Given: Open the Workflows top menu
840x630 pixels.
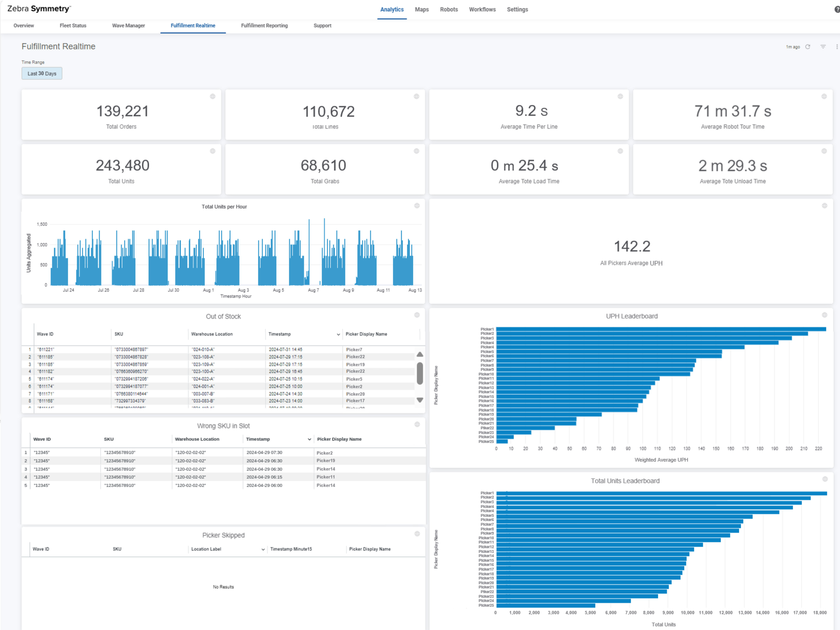Looking at the screenshot, I should tap(482, 10).
